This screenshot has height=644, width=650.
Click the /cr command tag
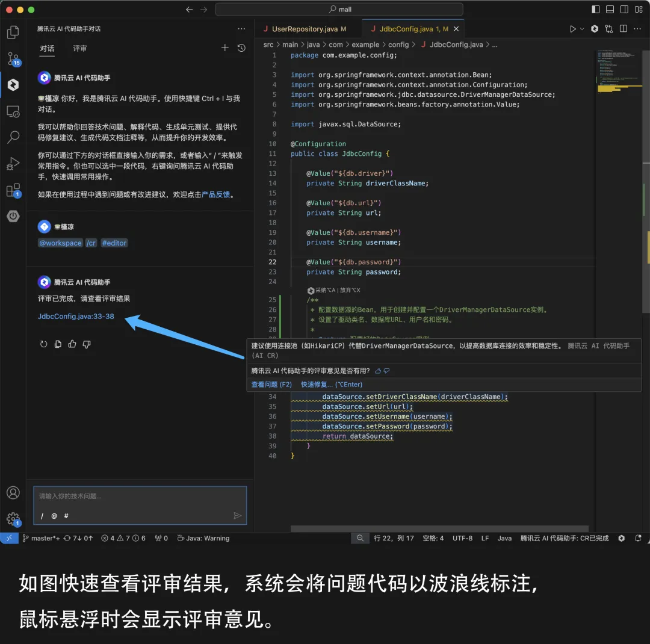(91, 243)
